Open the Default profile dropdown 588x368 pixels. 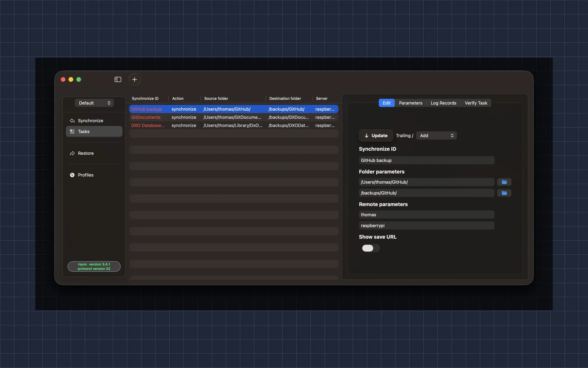94,103
